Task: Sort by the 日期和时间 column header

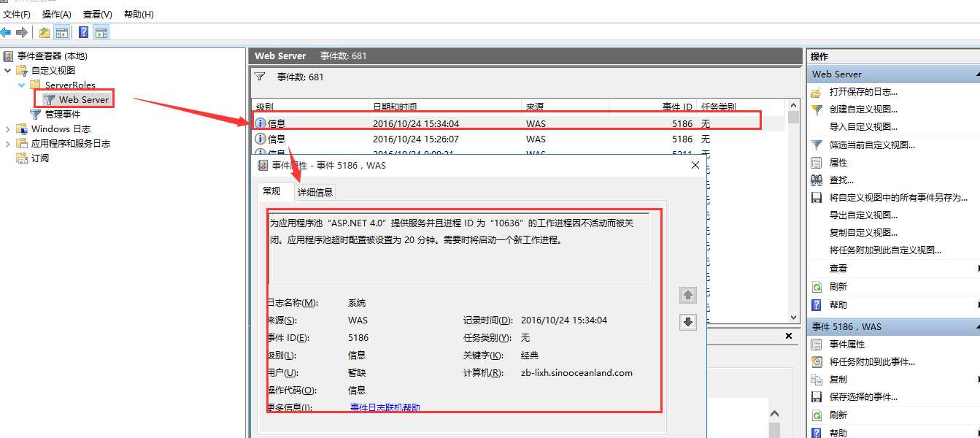Action: (x=444, y=107)
